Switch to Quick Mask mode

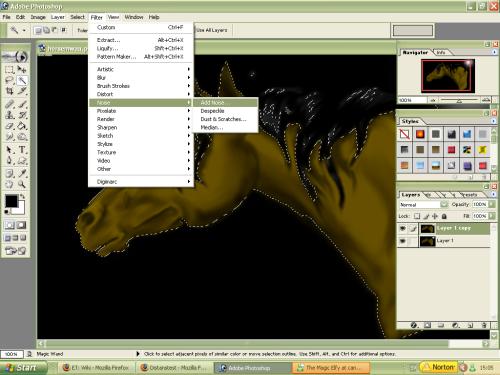click(22, 225)
